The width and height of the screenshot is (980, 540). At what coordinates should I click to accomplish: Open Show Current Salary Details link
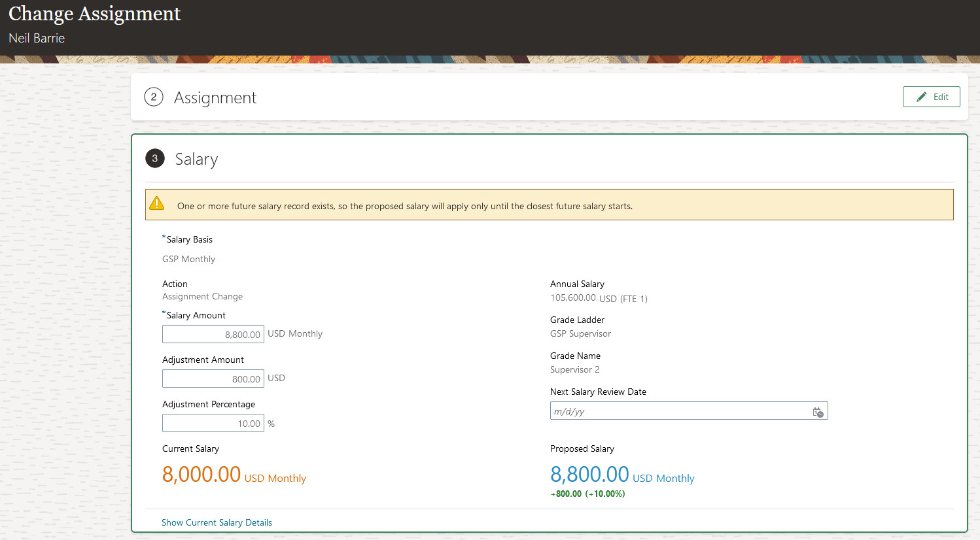(x=217, y=522)
